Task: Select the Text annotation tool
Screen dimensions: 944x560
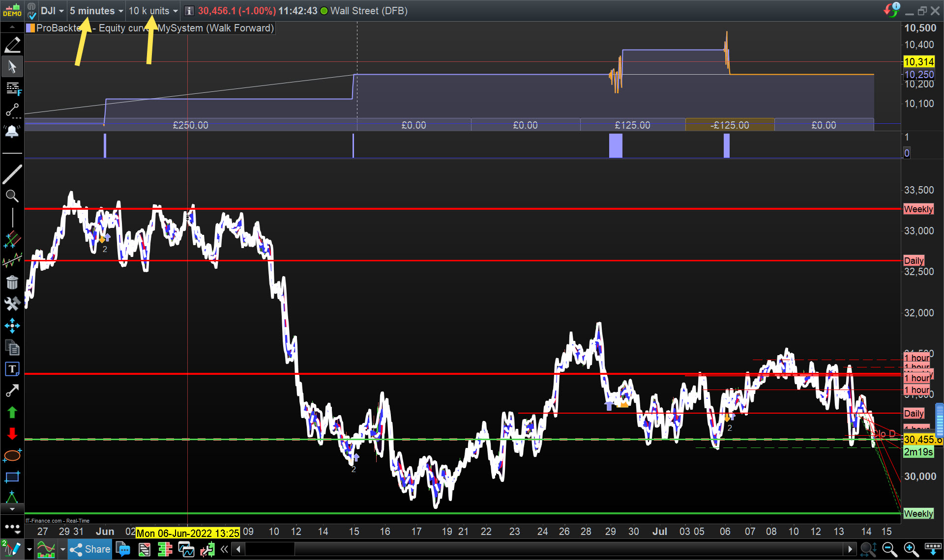Action: coord(12,369)
